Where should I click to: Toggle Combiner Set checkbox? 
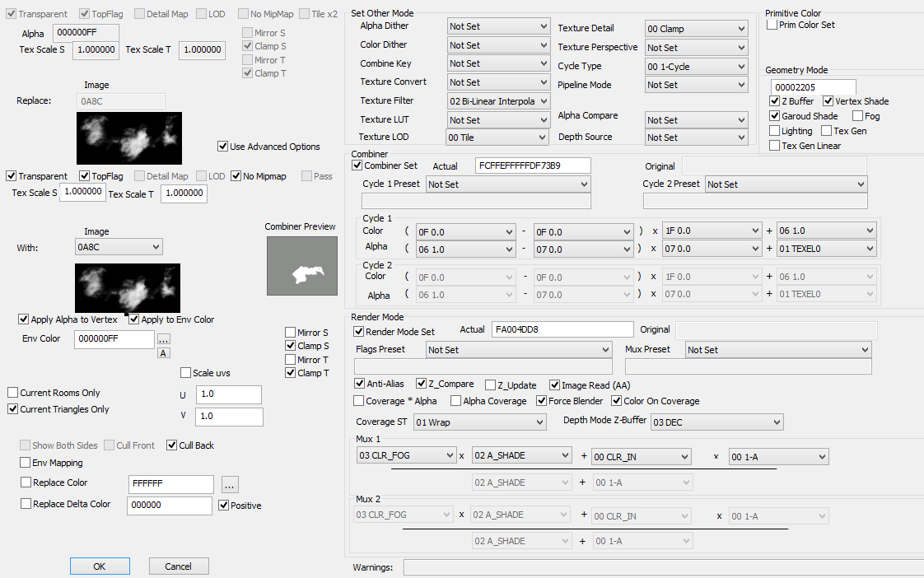pyautogui.click(x=357, y=165)
